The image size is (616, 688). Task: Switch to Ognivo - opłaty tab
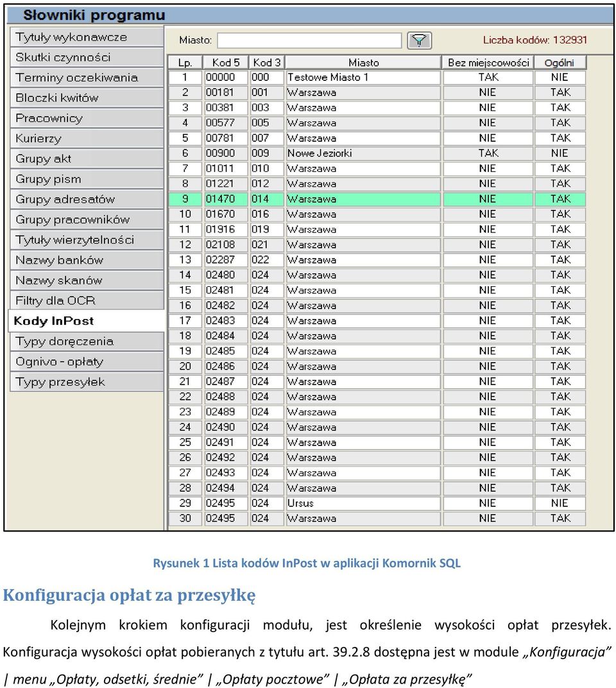click(x=87, y=361)
